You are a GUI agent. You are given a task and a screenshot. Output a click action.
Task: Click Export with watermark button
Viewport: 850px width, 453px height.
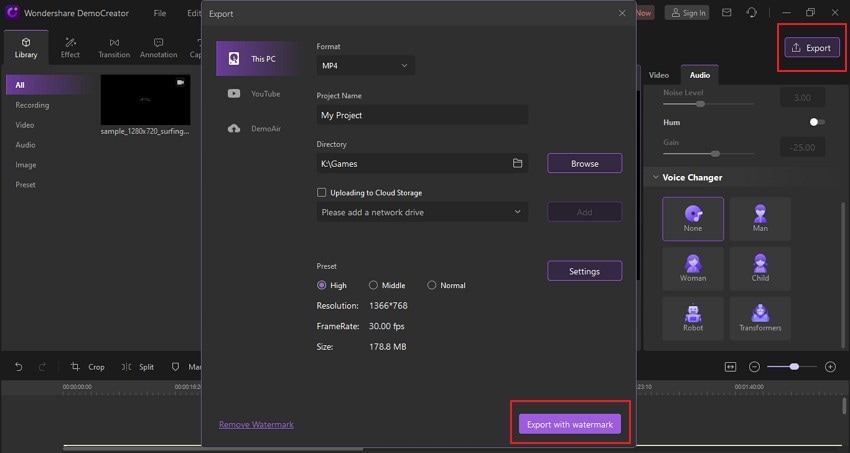[x=570, y=424]
